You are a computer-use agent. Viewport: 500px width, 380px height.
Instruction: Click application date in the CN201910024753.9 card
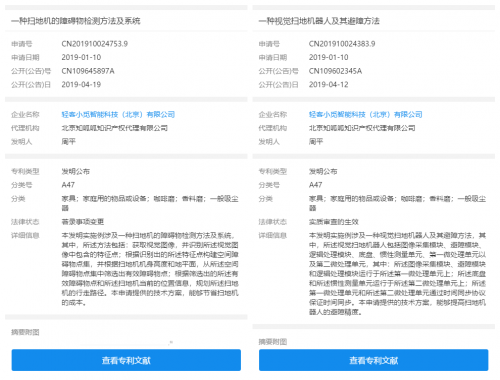tap(81, 57)
